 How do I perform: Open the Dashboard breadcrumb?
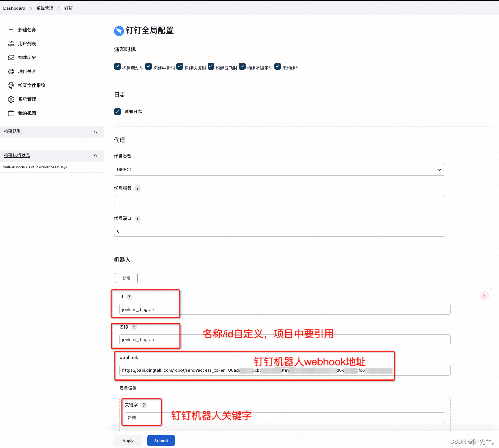pyautogui.click(x=14, y=8)
